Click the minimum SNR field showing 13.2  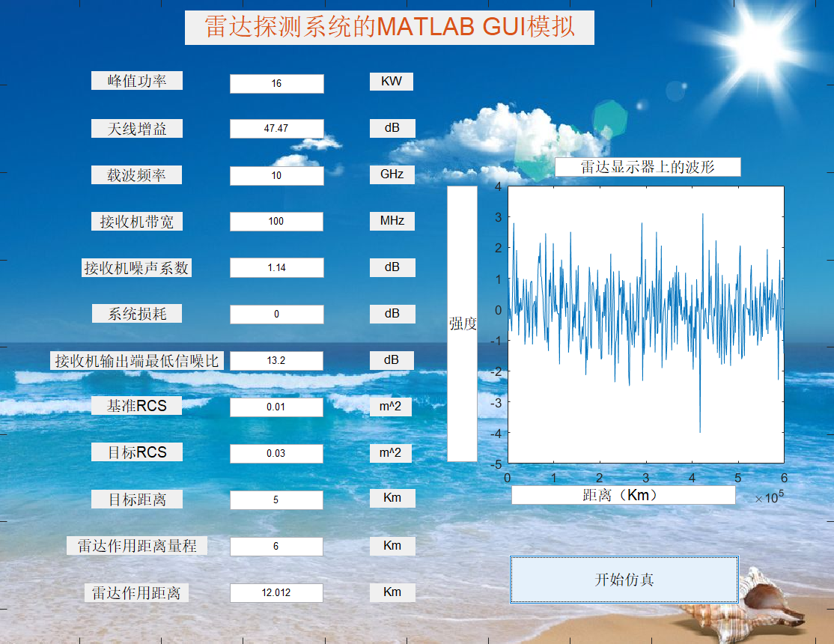(276, 360)
